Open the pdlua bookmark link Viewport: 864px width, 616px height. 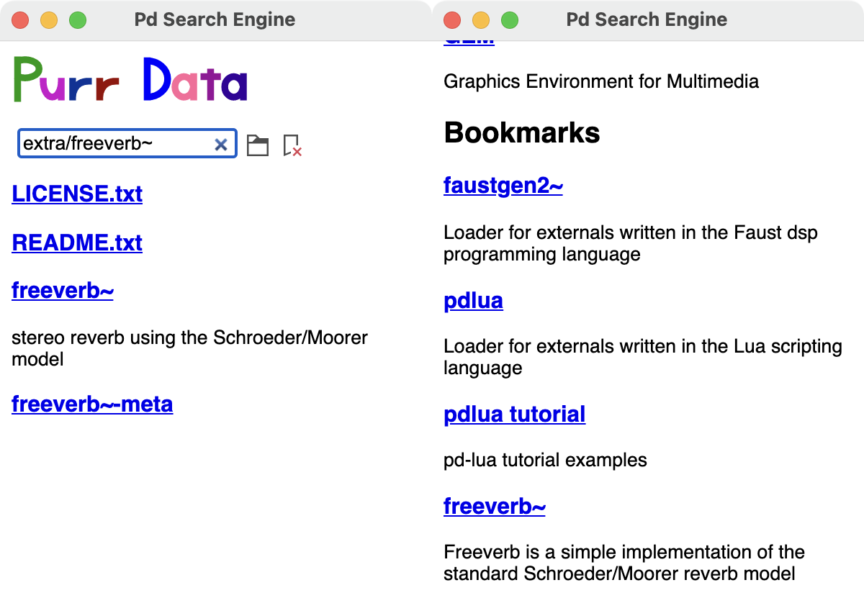[473, 300]
